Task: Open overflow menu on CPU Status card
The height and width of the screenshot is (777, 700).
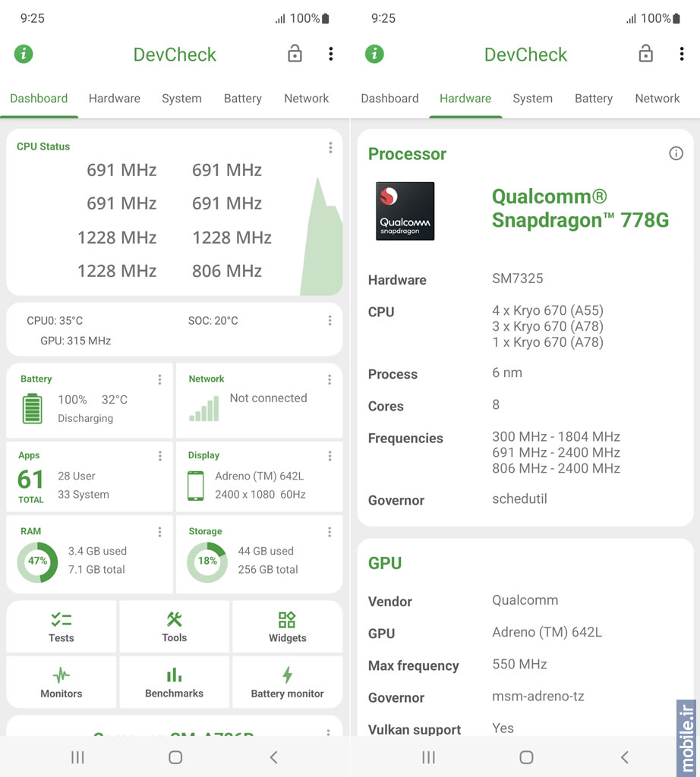Action: 330,147
